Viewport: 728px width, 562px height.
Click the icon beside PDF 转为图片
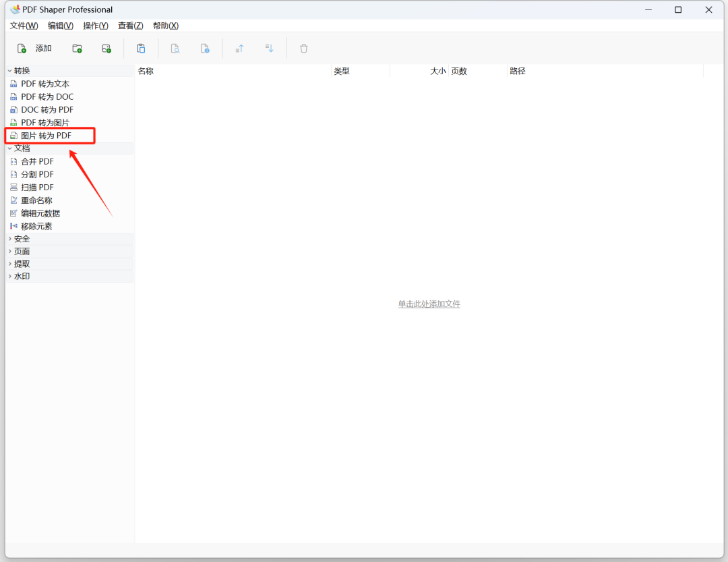tap(13, 123)
